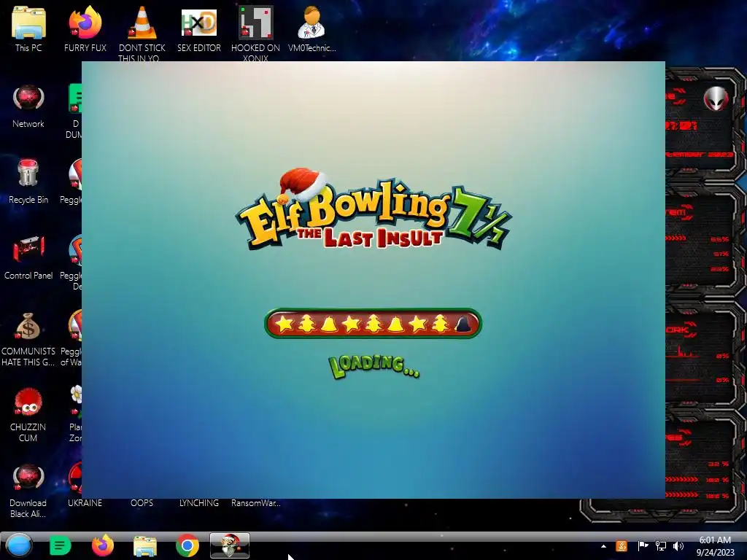Select the OOPS desktop shortcut label
This screenshot has width=747, height=560.
click(x=142, y=503)
